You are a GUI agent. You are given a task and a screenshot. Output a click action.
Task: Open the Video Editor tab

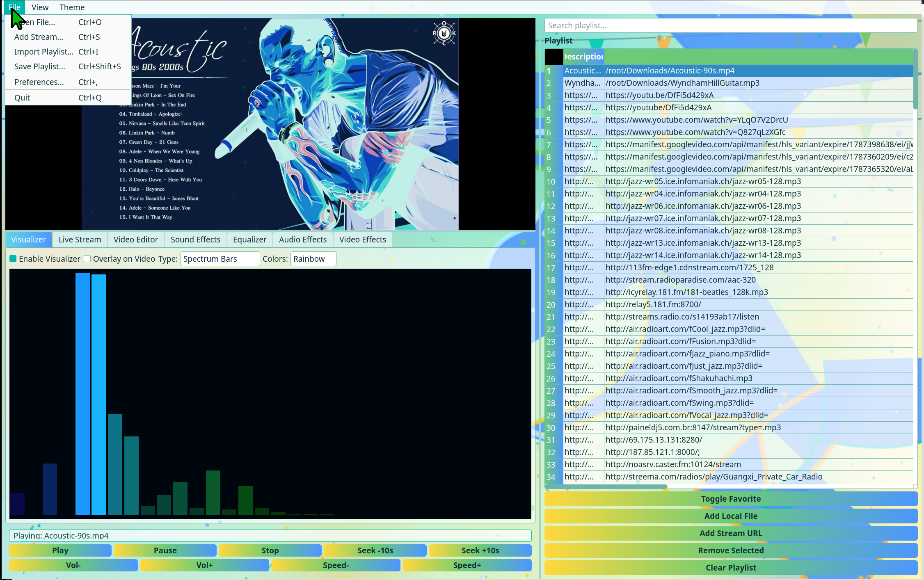pos(136,240)
